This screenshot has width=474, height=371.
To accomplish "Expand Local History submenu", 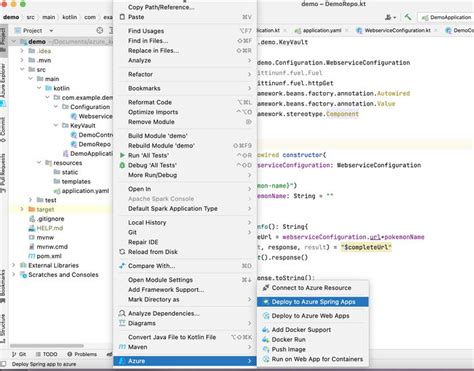I will pyautogui.click(x=185, y=222).
